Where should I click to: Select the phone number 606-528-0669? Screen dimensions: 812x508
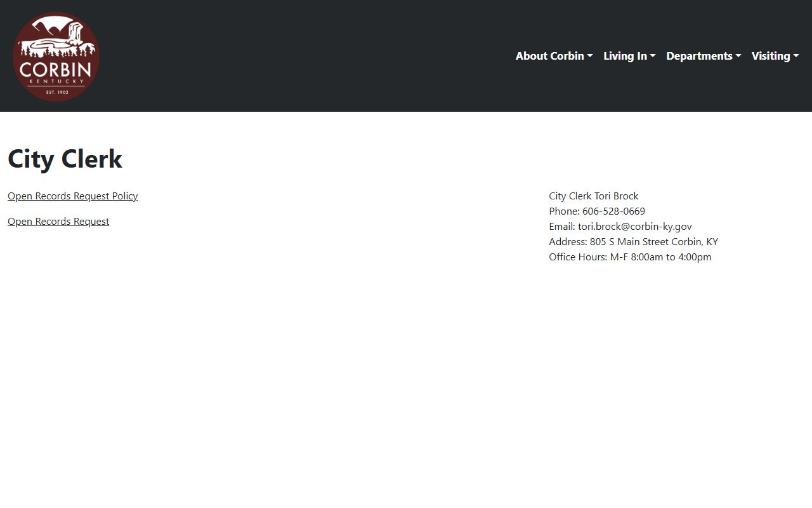click(x=613, y=211)
